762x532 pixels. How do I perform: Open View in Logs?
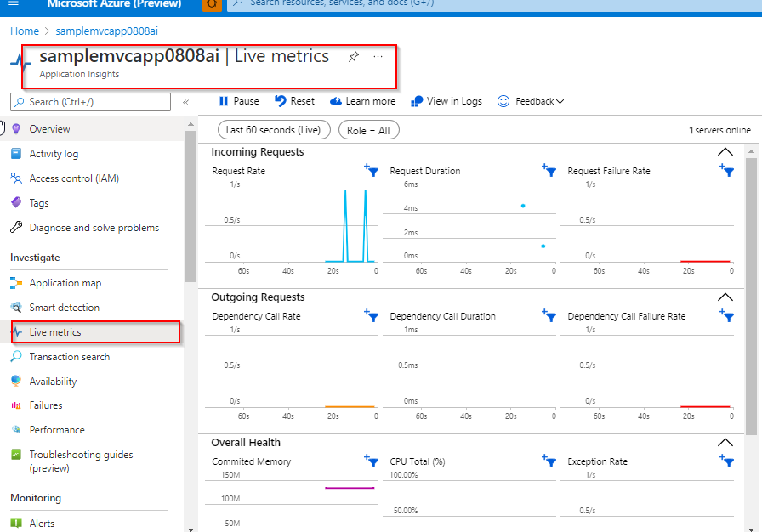click(x=446, y=101)
